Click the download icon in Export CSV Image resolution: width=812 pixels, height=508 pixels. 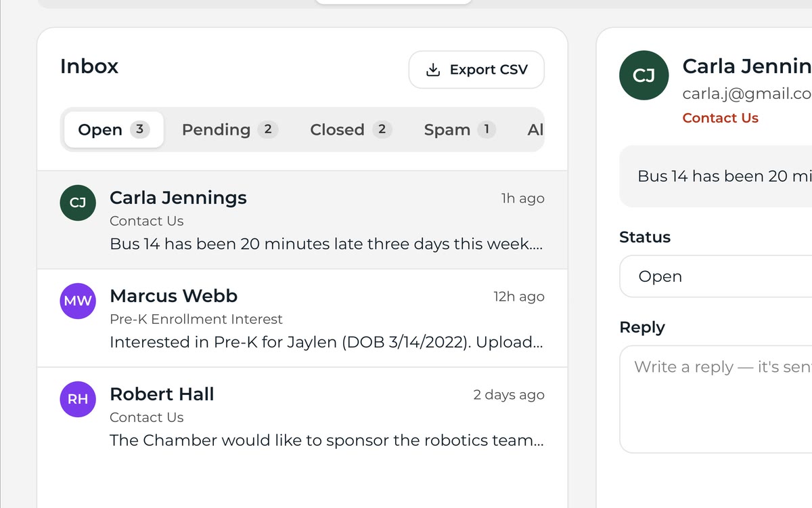point(433,70)
